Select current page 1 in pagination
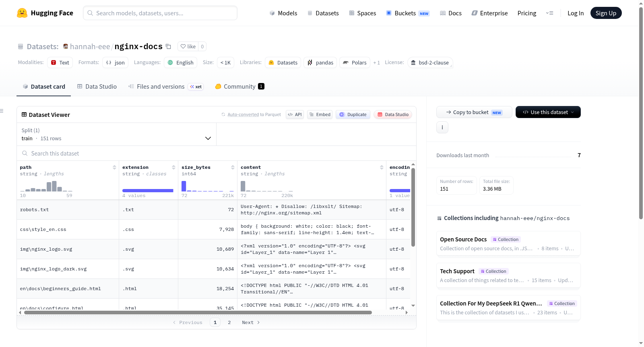 click(215, 322)
